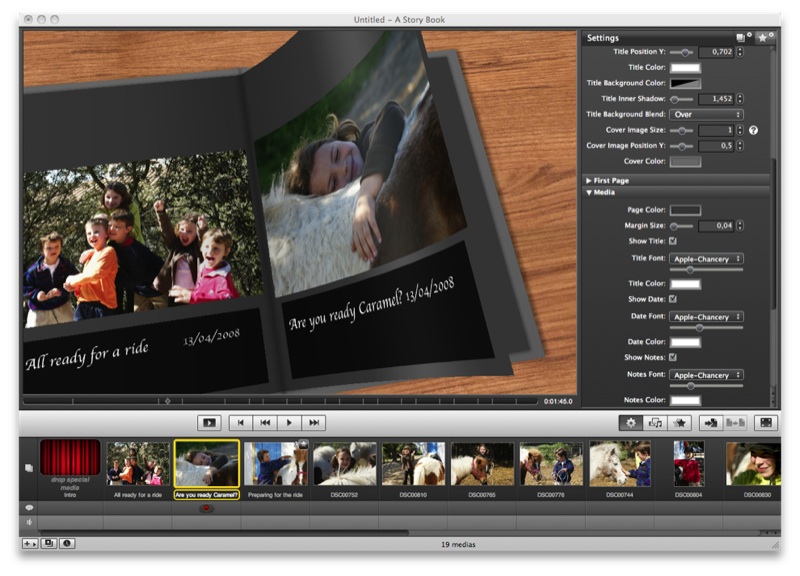Open the Date Font dropdown
This screenshot has height=576, width=800.
click(706, 317)
